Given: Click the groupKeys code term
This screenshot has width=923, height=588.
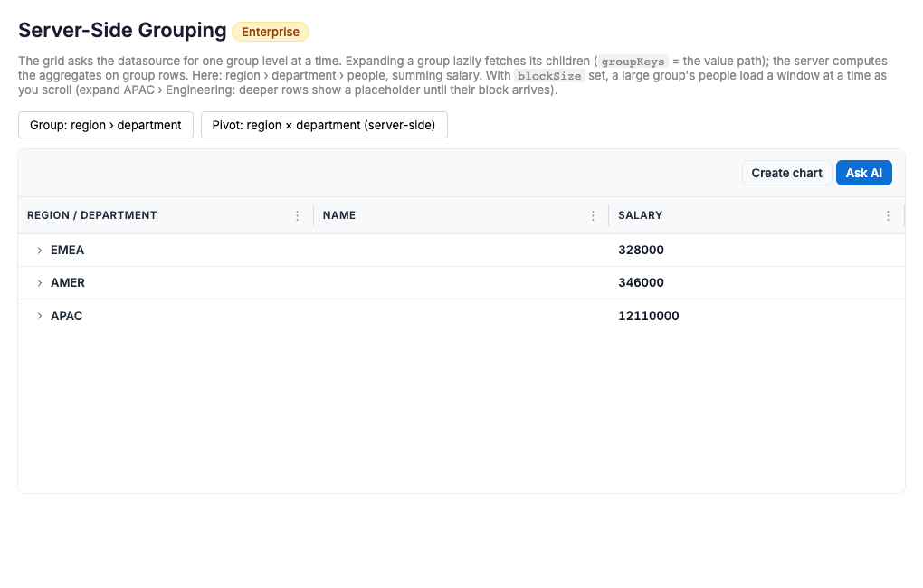Looking at the screenshot, I should tap(633, 62).
